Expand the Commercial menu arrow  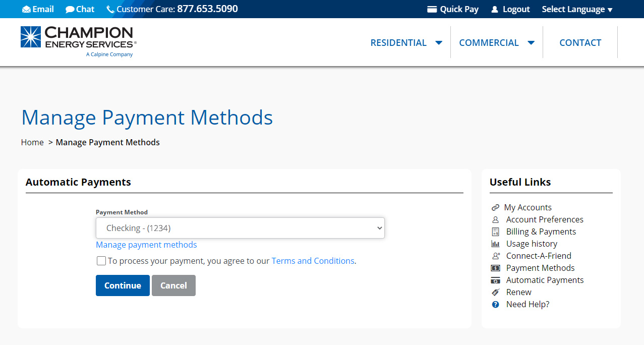click(531, 43)
